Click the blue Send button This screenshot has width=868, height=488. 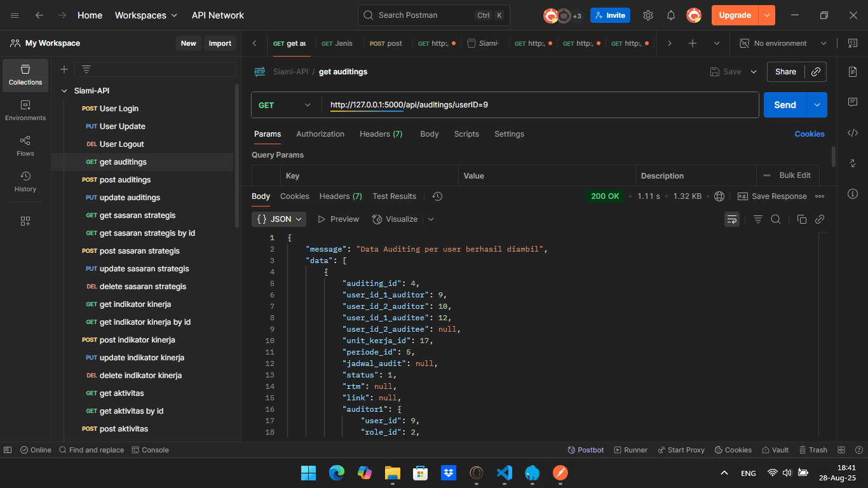point(785,105)
